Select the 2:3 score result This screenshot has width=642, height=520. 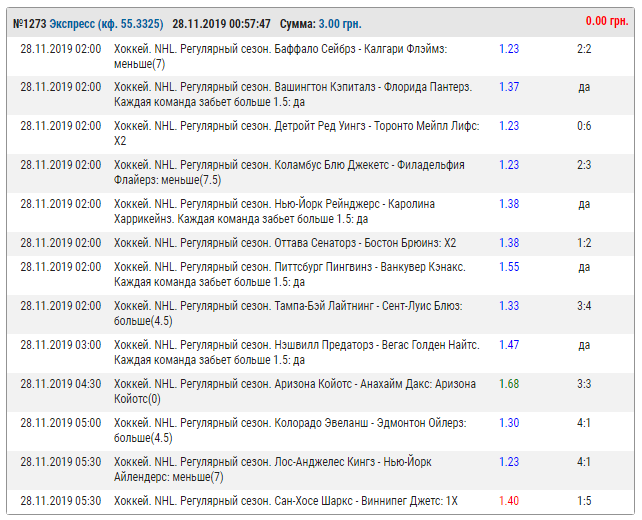click(584, 165)
